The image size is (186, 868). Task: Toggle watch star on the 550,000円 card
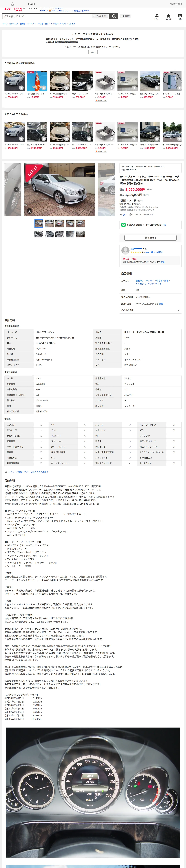point(66,88)
